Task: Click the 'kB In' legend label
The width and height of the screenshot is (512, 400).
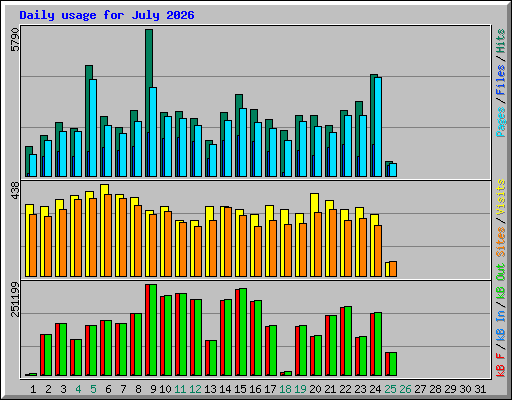Action: point(501,326)
